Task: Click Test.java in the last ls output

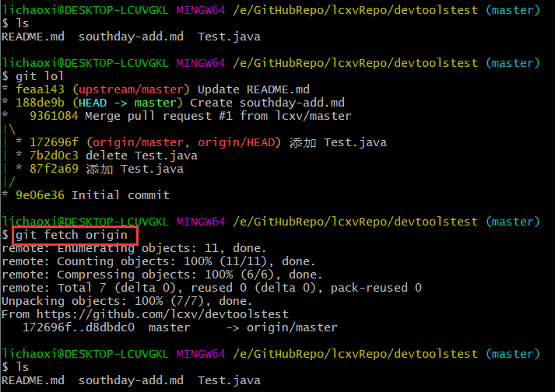Action: 229,380
